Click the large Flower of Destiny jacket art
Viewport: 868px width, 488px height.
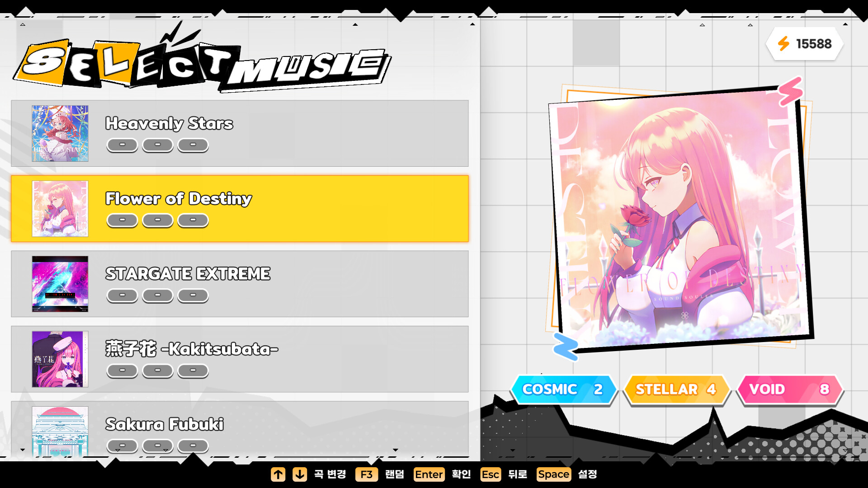point(680,217)
